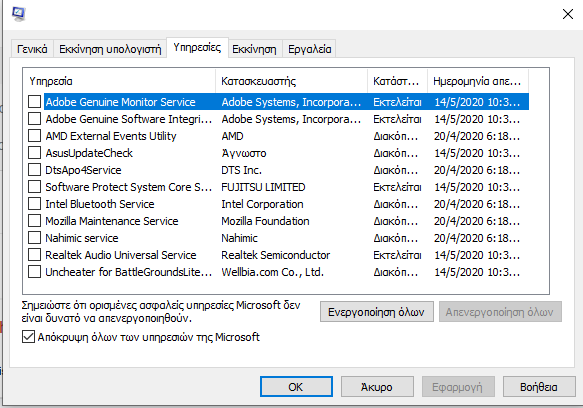Enable Mozilla Maintenance Service checkbox

[x=35, y=221]
